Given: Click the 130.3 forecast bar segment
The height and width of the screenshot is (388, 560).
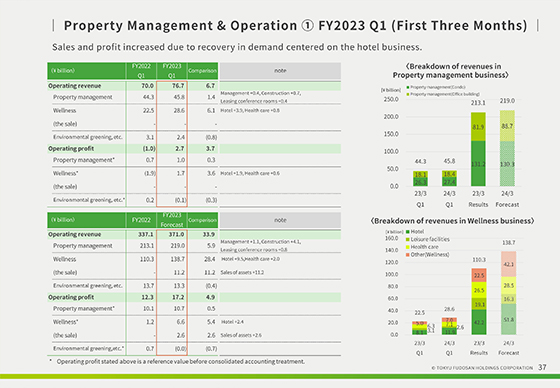Looking at the screenshot, I should point(507,163).
